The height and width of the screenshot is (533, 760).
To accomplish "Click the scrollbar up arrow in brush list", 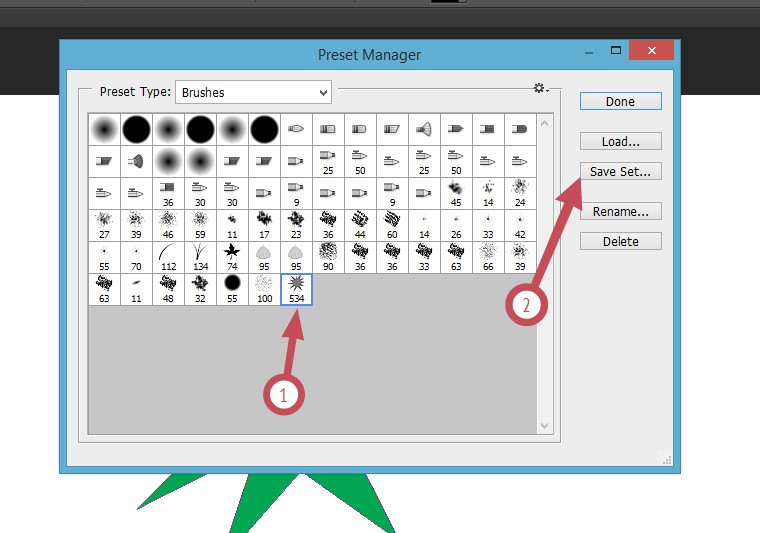I will coord(544,124).
